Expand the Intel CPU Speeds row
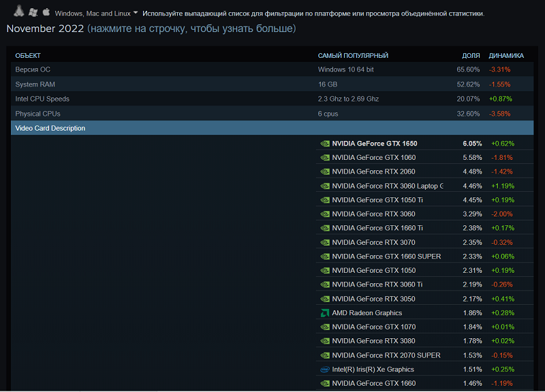This screenshot has width=545, height=392. click(272, 99)
